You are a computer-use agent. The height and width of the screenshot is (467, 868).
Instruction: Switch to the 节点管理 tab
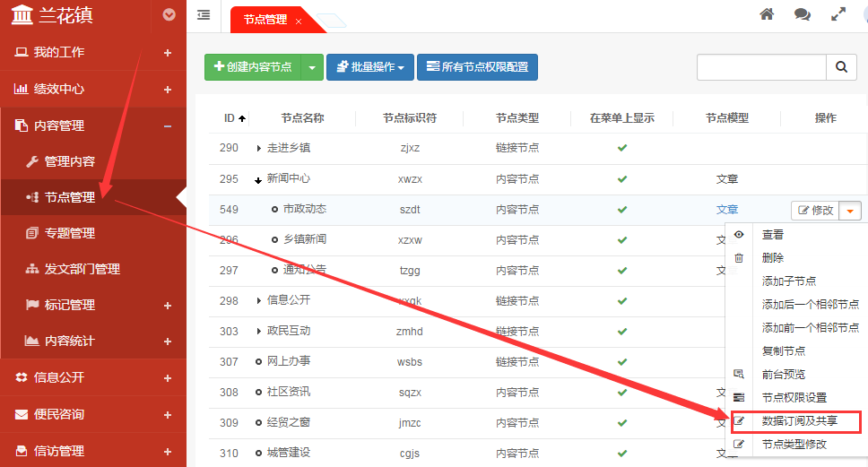(265, 20)
